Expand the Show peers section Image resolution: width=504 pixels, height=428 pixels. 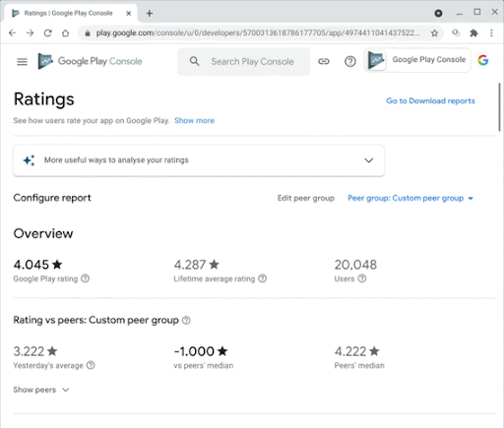pos(41,390)
